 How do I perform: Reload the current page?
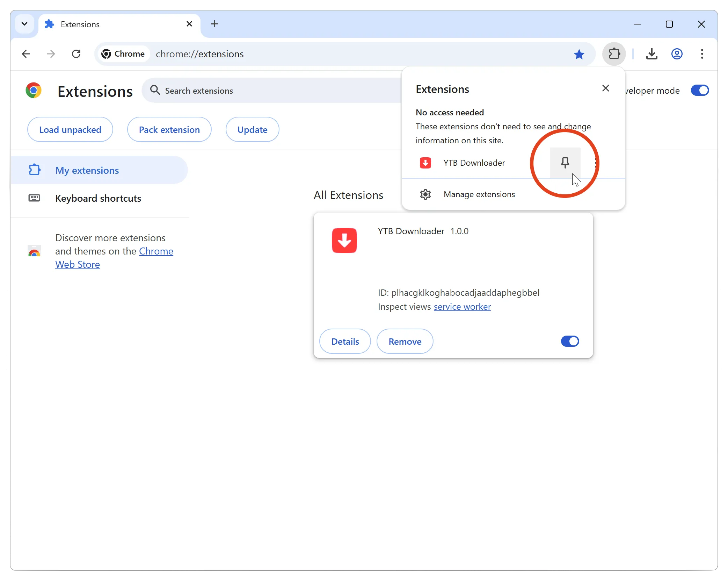76,54
